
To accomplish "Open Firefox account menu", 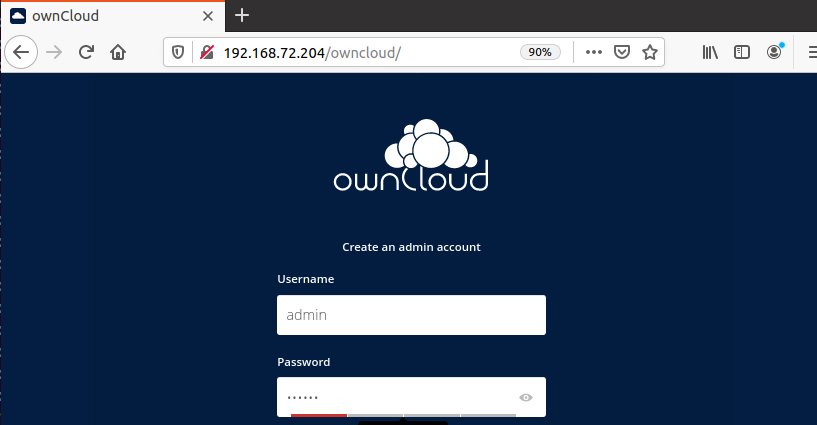I will (x=774, y=52).
